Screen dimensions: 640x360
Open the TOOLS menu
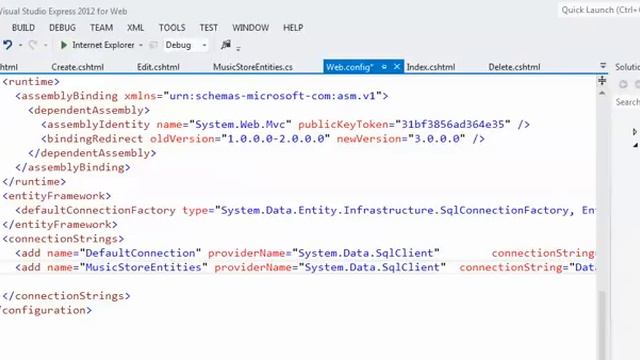pos(172,28)
